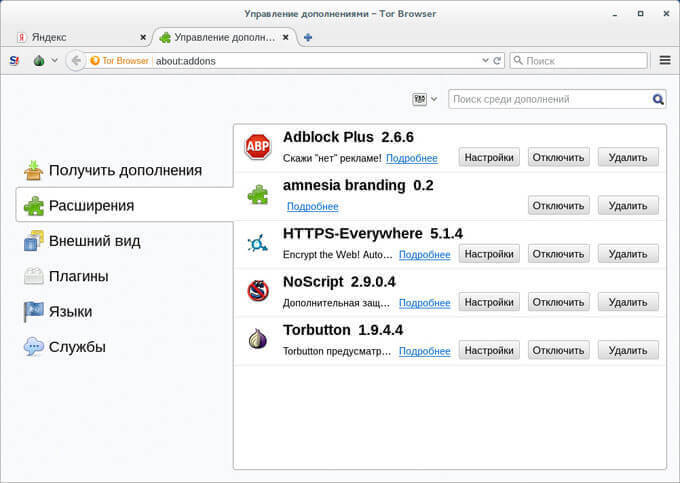680x483 pixels.
Task: Disable Adblock Plus with Отключить
Action: [x=559, y=157]
